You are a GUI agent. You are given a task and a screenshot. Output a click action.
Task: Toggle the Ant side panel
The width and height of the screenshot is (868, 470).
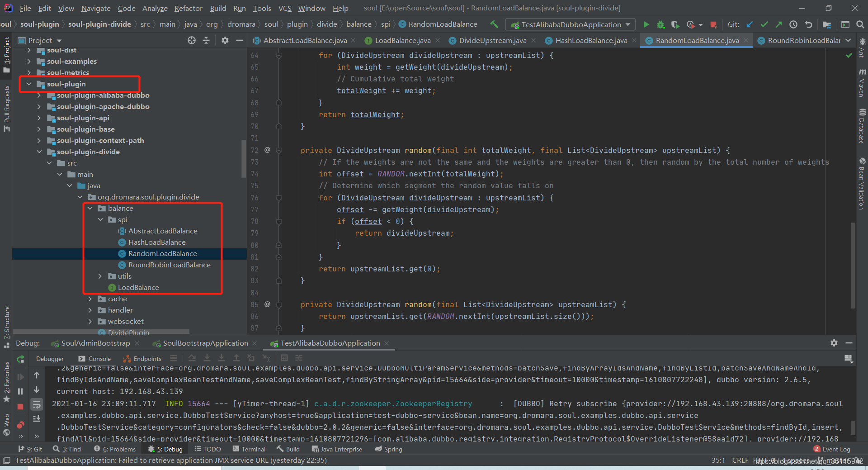click(x=862, y=48)
